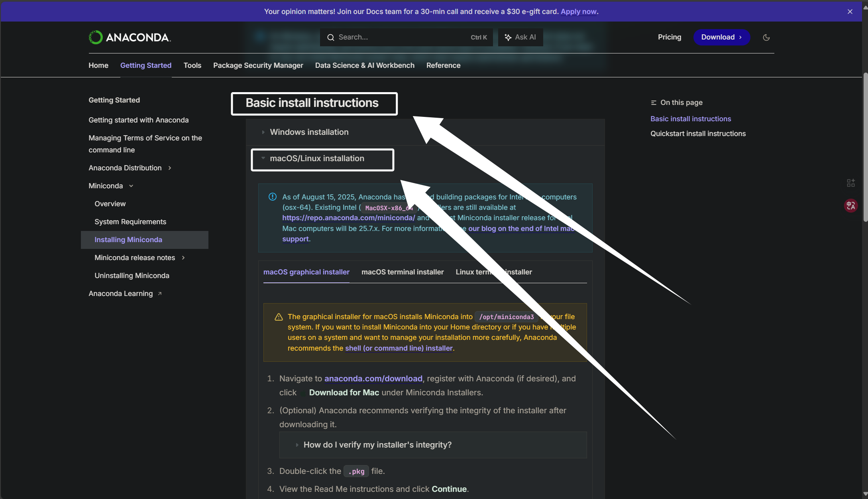Click the Ask AI sparkle icon
Screen dimensions: 868x499
[x=508, y=37]
